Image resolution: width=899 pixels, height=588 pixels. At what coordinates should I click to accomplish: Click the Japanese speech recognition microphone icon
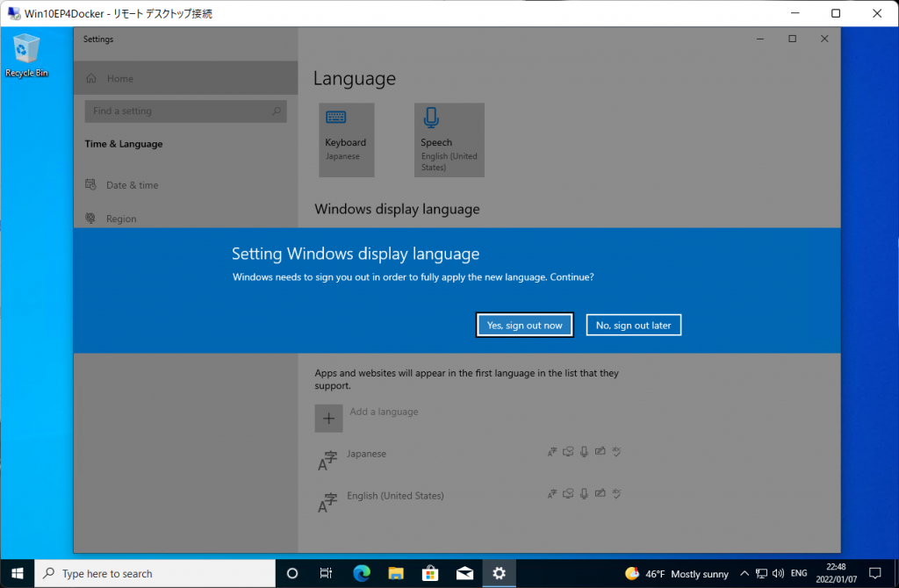point(584,452)
